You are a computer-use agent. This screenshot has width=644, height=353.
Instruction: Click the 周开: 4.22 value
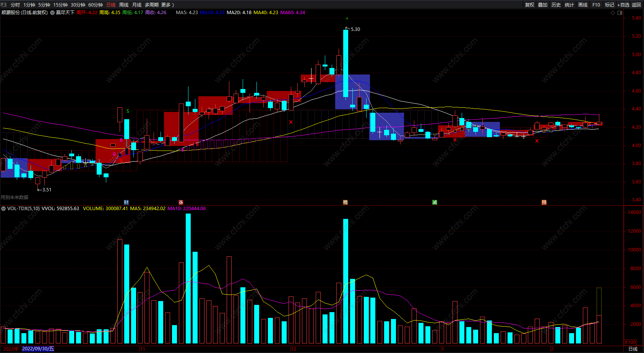tap(87, 13)
